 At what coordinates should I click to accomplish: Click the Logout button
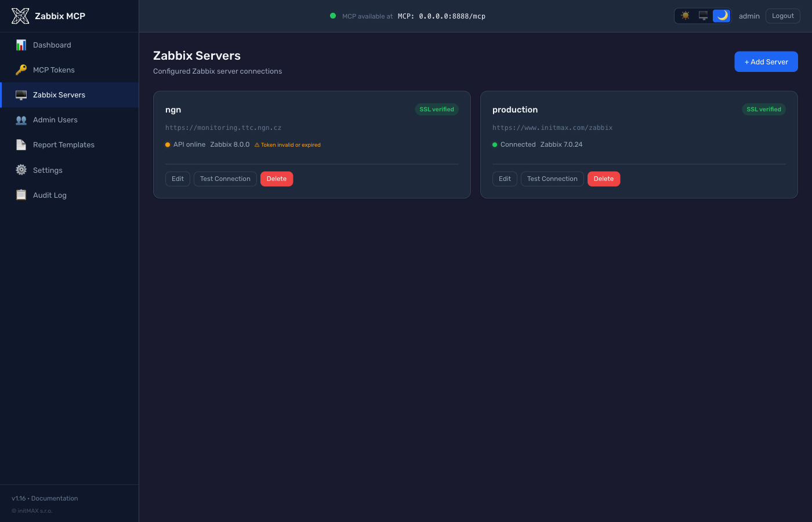click(782, 16)
